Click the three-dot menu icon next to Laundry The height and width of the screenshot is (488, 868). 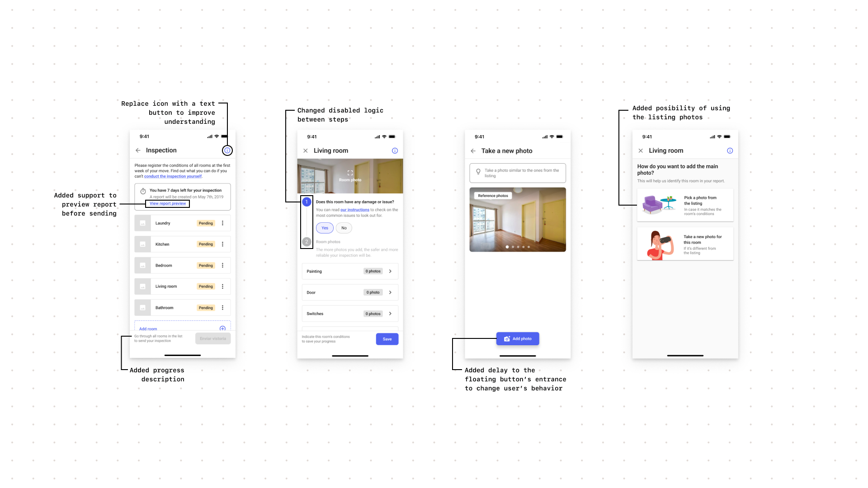(223, 223)
